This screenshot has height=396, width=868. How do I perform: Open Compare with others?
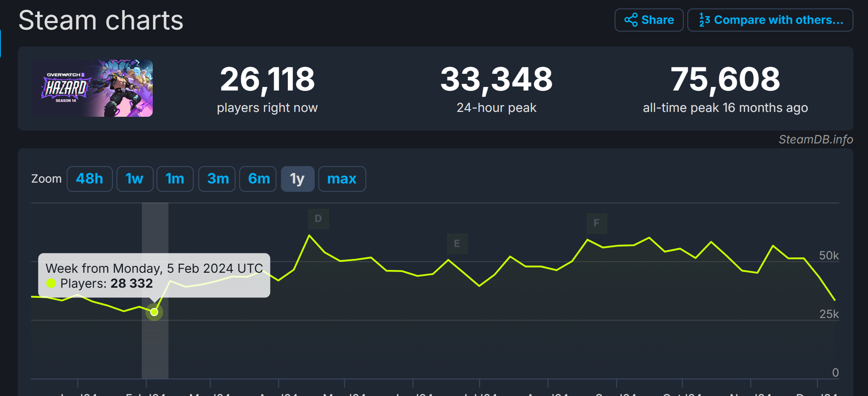(770, 20)
